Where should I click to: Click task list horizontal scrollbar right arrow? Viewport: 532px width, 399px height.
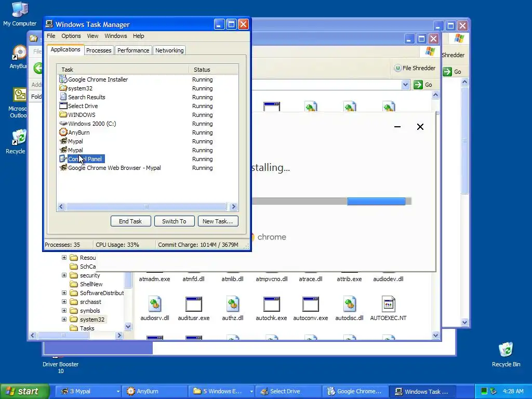[233, 207]
